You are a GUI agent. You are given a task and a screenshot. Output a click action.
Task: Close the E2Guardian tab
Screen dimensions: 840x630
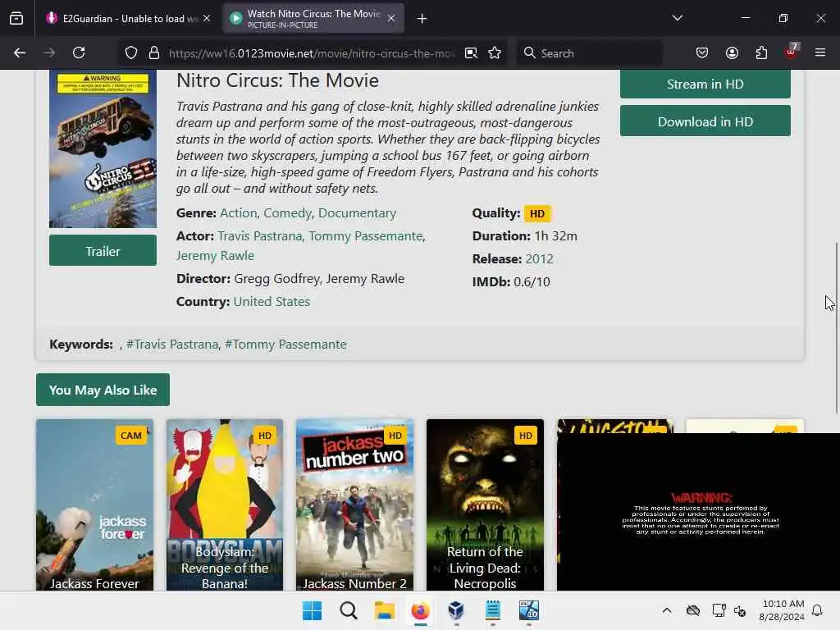[x=207, y=18]
